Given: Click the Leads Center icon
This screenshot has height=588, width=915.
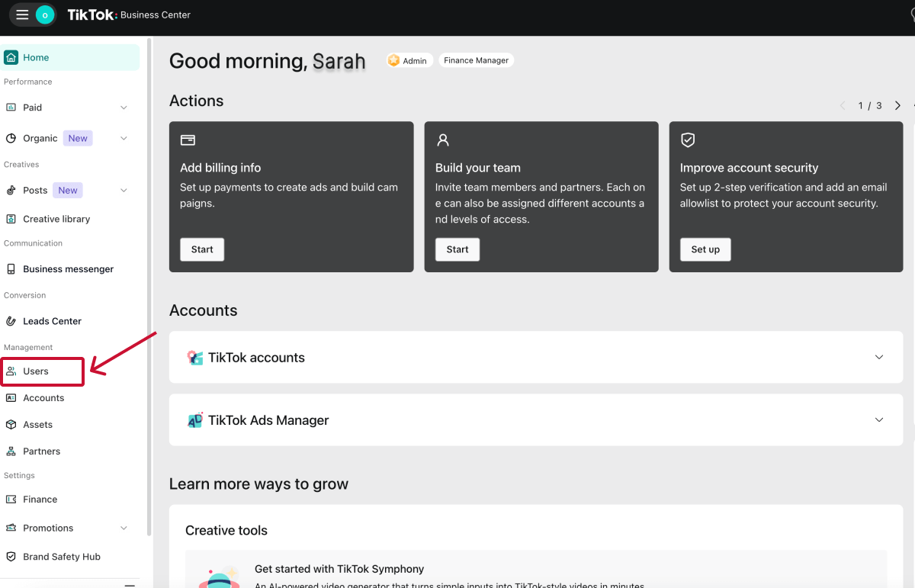Looking at the screenshot, I should point(11,321).
